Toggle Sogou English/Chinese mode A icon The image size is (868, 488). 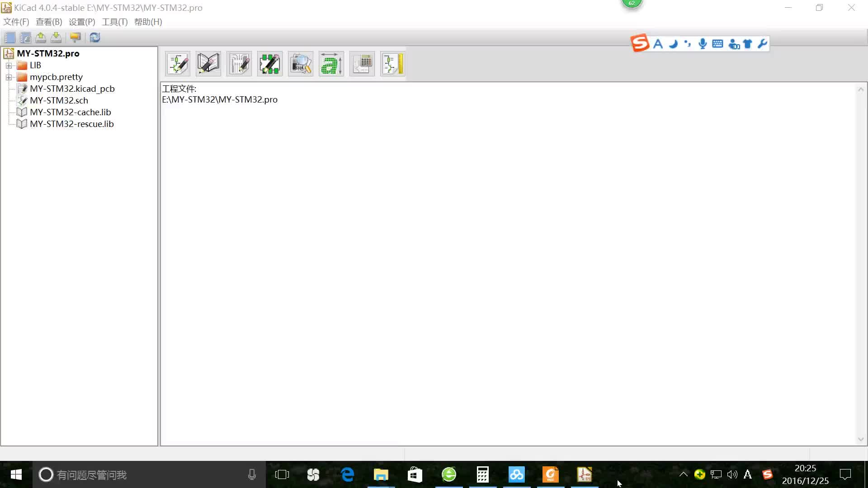pyautogui.click(x=658, y=44)
